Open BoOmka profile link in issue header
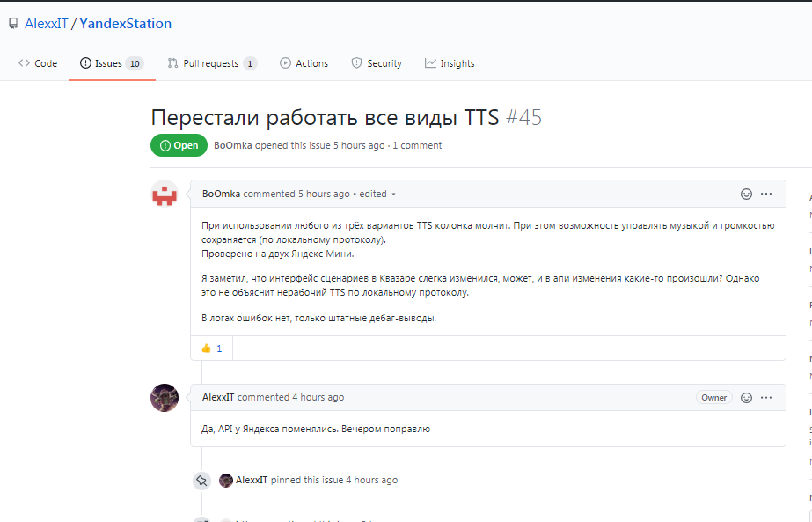The image size is (812, 522). tap(232, 145)
